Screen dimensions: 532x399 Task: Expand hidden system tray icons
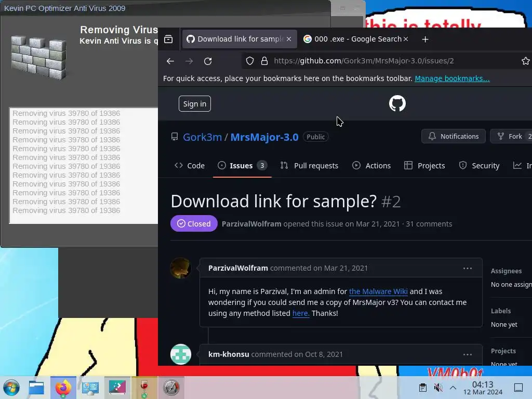453,388
